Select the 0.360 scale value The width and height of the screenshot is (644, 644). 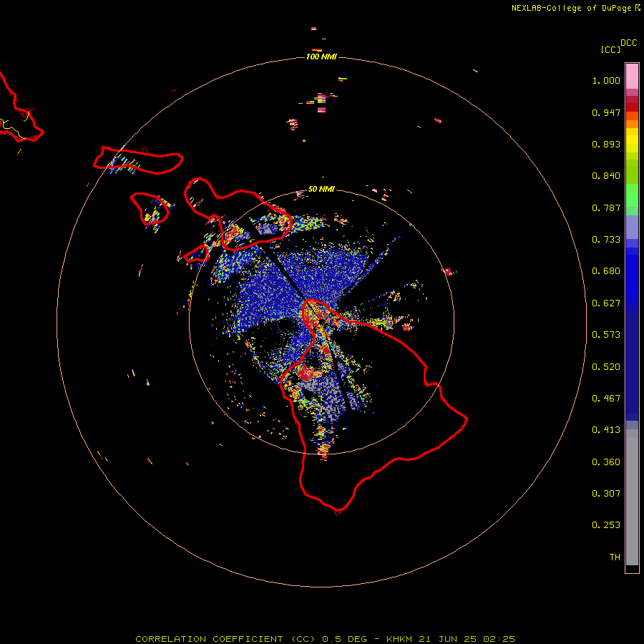point(606,462)
